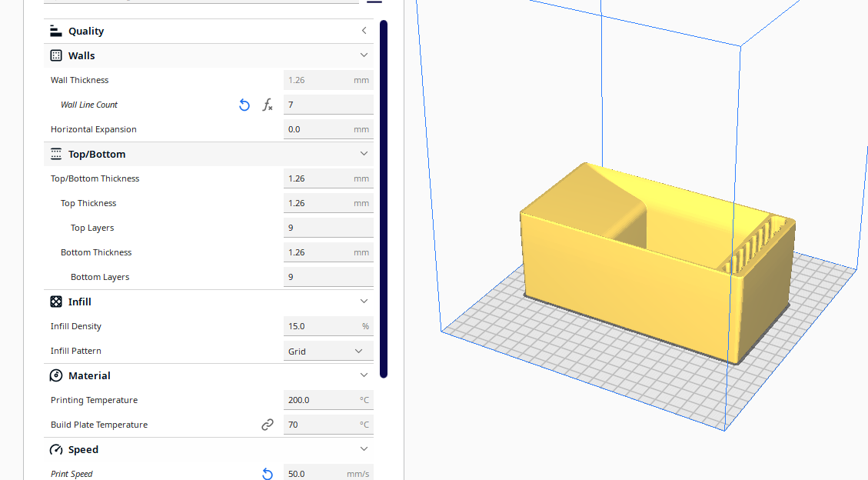This screenshot has width=868, height=480.
Task: Click the 'Top/Bottom Thickness' label
Action: [95, 178]
